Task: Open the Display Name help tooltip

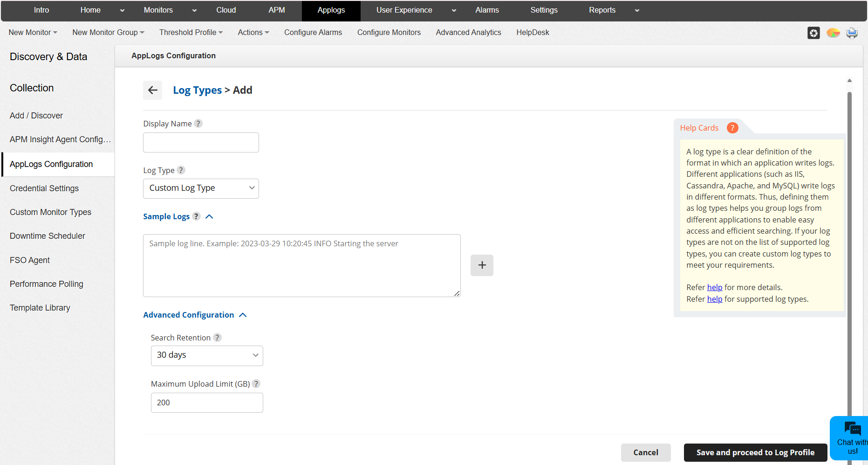Action: pyautogui.click(x=198, y=123)
